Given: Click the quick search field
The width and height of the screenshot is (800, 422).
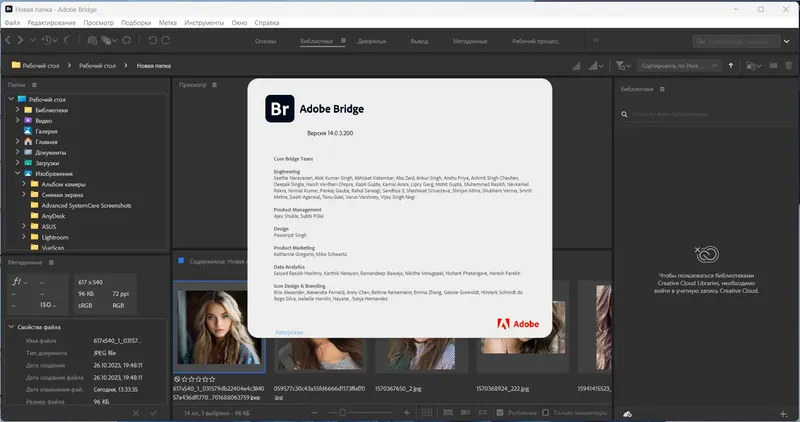Looking at the screenshot, I should (736, 41).
